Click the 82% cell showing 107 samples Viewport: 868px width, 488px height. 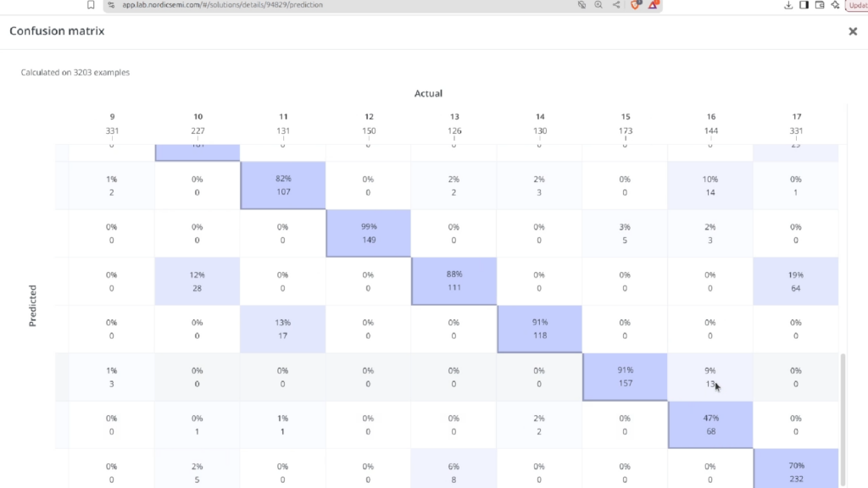tap(283, 186)
